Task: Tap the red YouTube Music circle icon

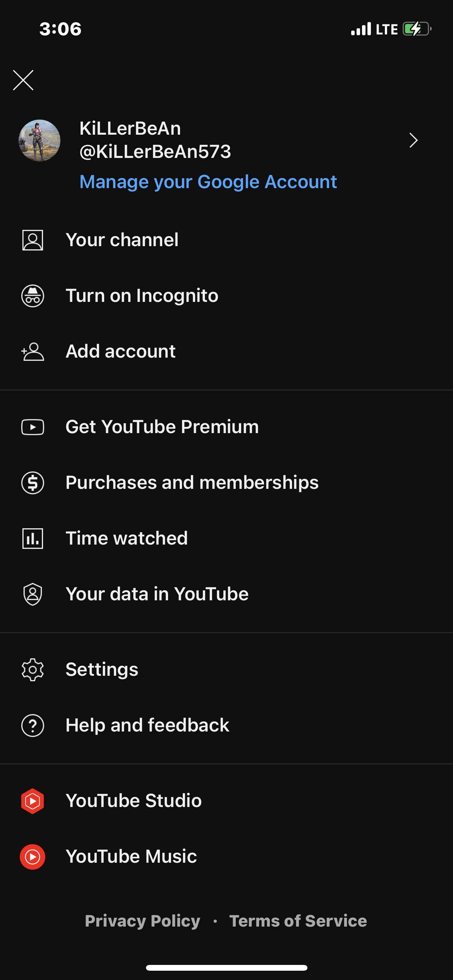Action: [33, 857]
